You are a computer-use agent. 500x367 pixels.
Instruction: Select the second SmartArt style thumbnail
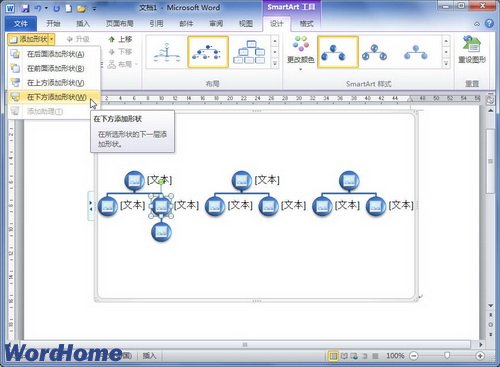click(375, 52)
